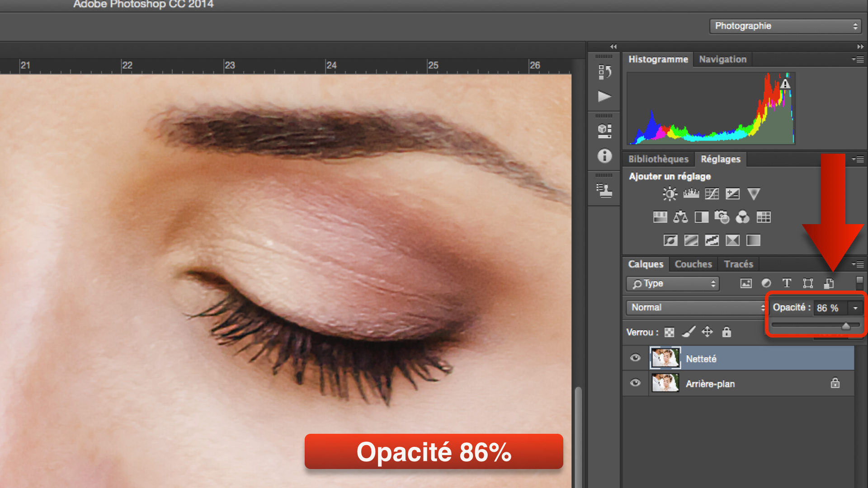The height and width of the screenshot is (488, 868).
Task: Add a Curves adjustment
Action: (712, 194)
